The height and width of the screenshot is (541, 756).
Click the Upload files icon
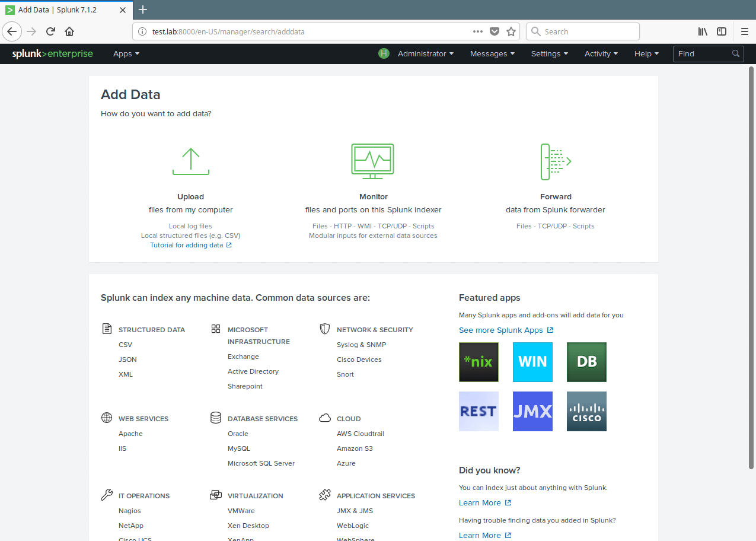pyautogui.click(x=190, y=161)
